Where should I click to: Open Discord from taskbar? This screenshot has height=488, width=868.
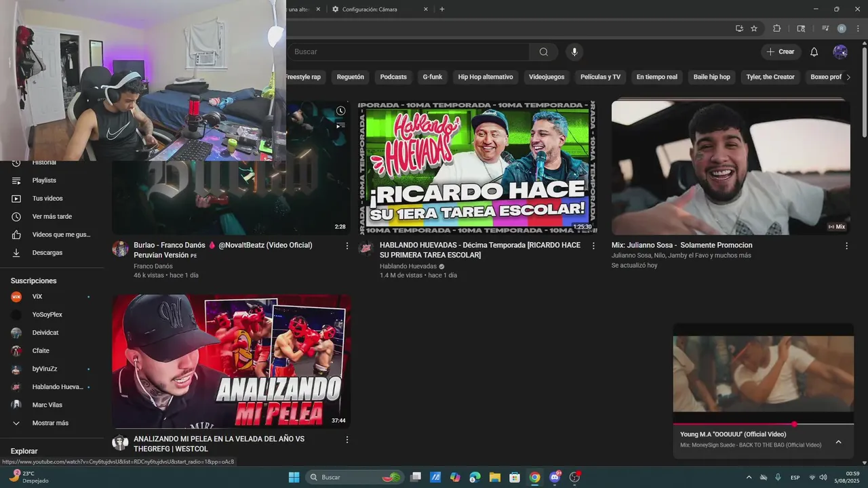click(555, 477)
